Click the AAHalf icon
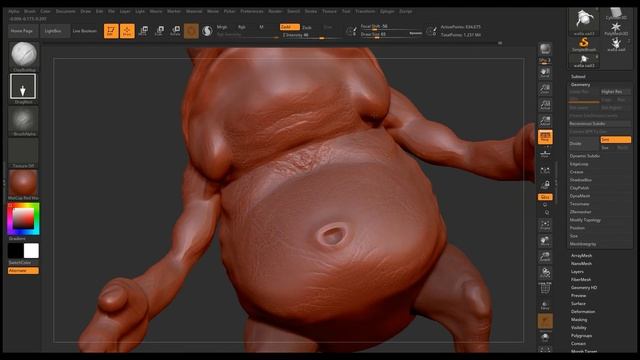The height and width of the screenshot is (360, 640). click(545, 121)
